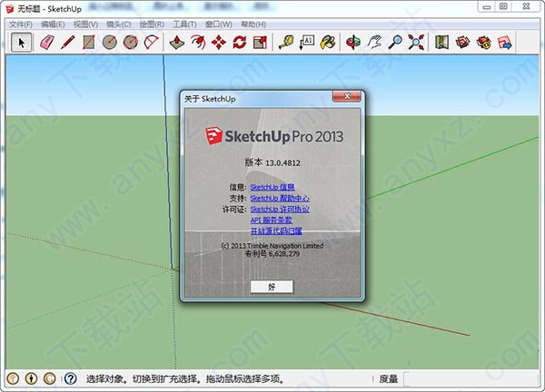Open the API 服务条款 link
The width and height of the screenshot is (545, 392).
271,220
